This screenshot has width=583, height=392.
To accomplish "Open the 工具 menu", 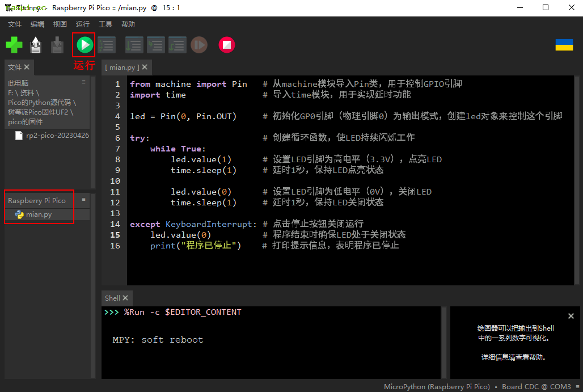I will tap(105, 24).
